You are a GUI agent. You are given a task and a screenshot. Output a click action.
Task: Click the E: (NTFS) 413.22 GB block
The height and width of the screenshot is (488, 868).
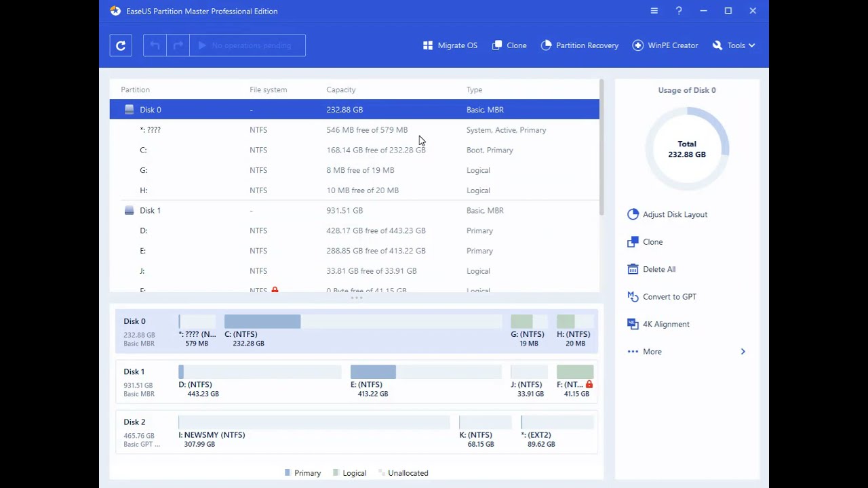(426, 381)
